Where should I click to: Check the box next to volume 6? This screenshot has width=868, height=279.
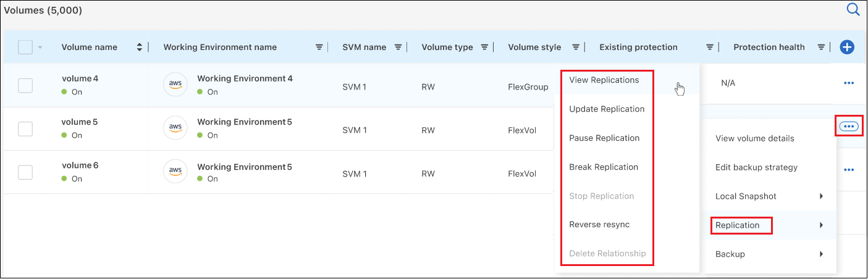25,172
